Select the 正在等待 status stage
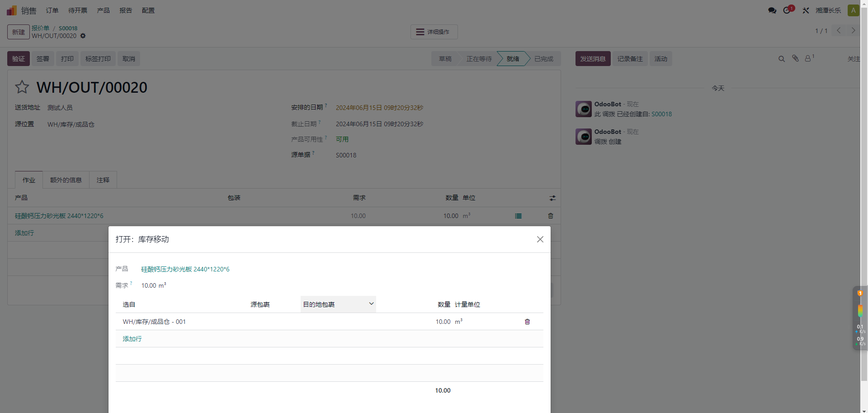The height and width of the screenshot is (413, 868). click(479, 59)
